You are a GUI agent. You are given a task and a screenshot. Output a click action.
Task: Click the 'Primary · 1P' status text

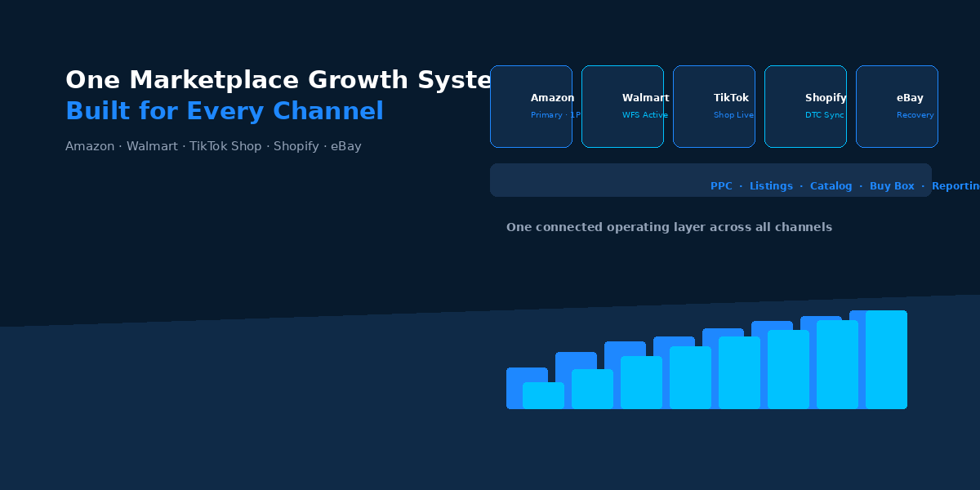(x=555, y=115)
